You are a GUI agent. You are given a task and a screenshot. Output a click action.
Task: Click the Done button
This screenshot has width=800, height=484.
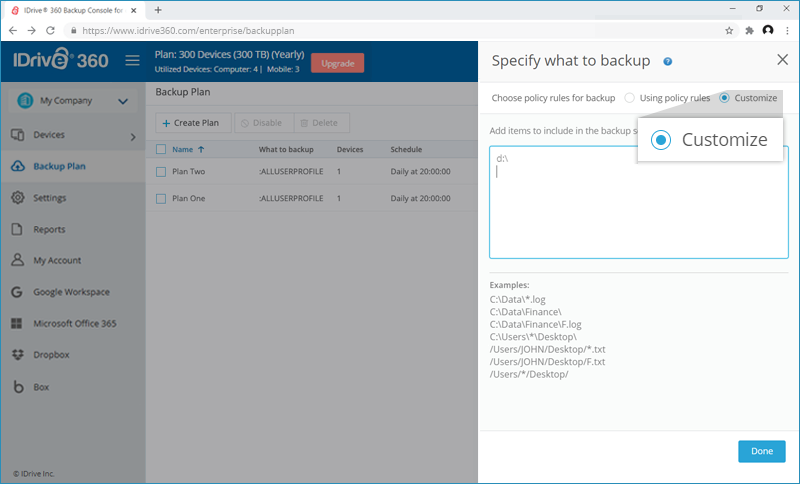(761, 451)
